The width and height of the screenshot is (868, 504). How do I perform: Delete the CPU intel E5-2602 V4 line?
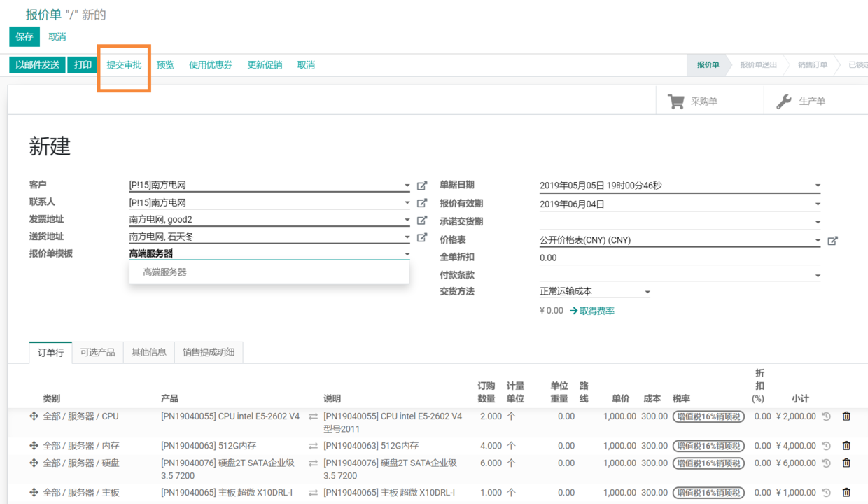click(x=846, y=416)
